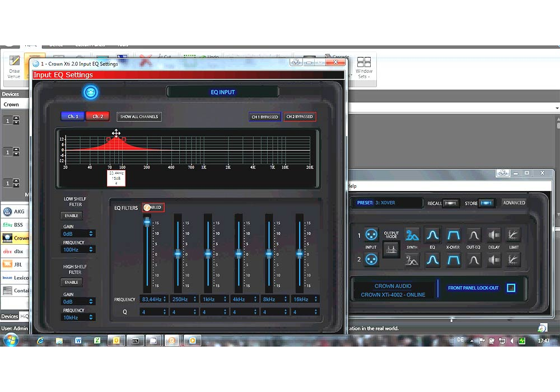Enable the Low Shelf Filter
This screenshot has width=560, height=392.
point(72,216)
